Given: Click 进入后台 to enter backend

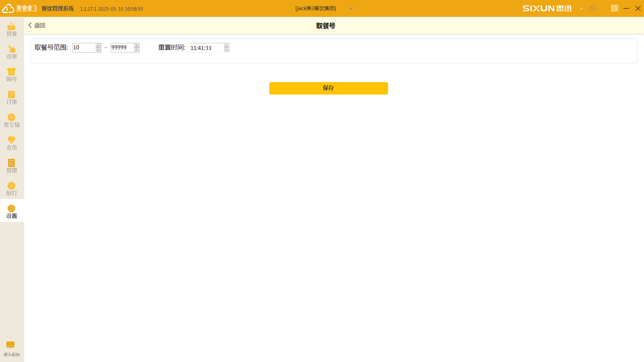Looking at the screenshot, I should (x=11, y=349).
